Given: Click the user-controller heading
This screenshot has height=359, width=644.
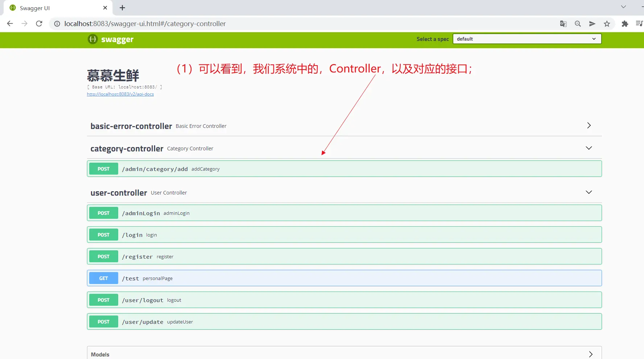Looking at the screenshot, I should point(119,193).
